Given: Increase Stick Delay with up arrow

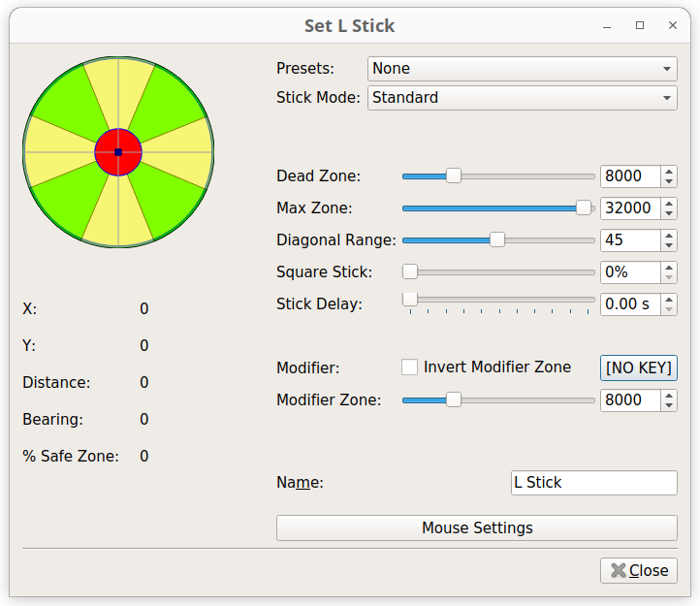Looking at the screenshot, I should point(669,301).
